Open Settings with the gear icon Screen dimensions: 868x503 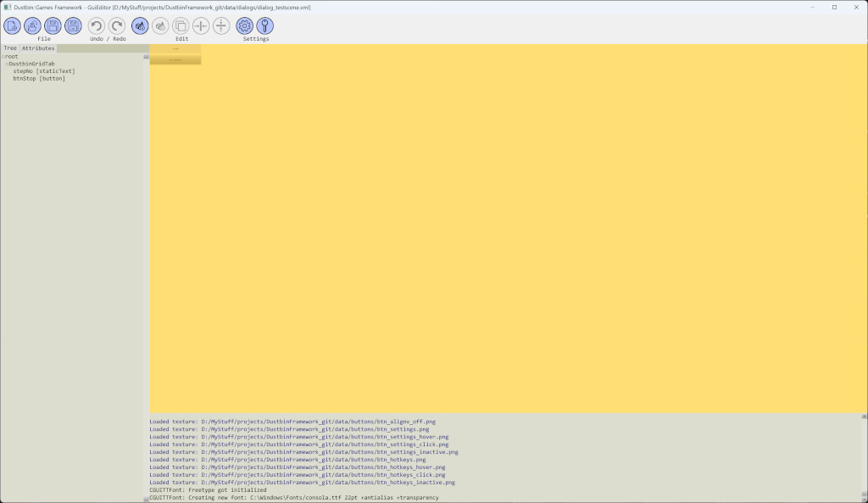[245, 26]
